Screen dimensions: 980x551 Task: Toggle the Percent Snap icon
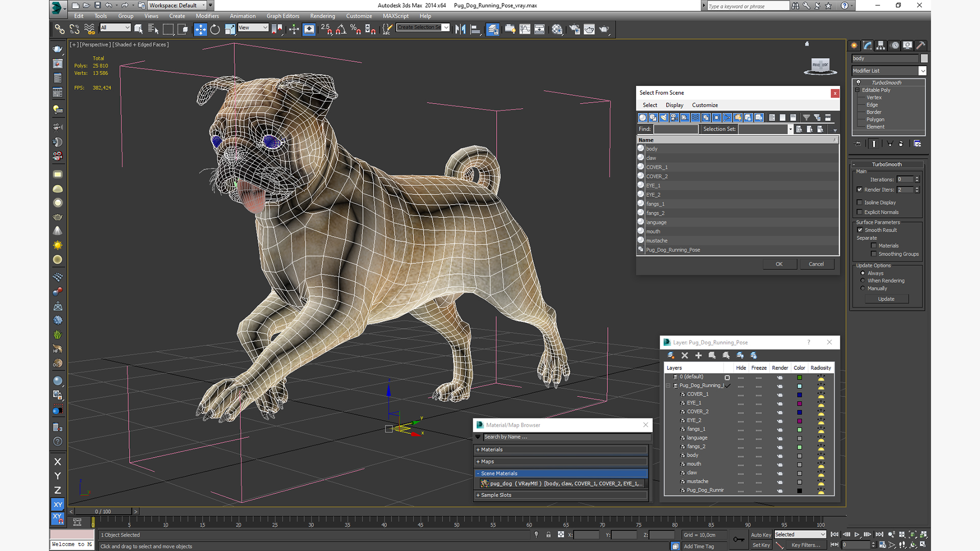[x=356, y=29]
